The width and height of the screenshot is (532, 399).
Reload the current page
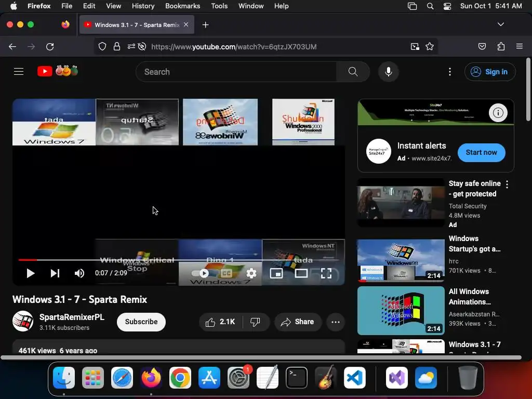(x=50, y=46)
